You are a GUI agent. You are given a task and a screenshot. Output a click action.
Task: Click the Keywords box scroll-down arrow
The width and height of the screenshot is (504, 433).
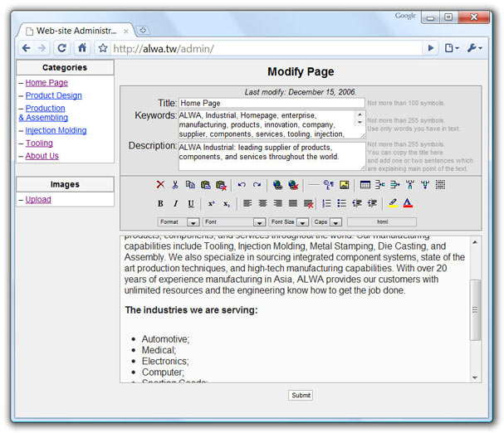click(360, 122)
